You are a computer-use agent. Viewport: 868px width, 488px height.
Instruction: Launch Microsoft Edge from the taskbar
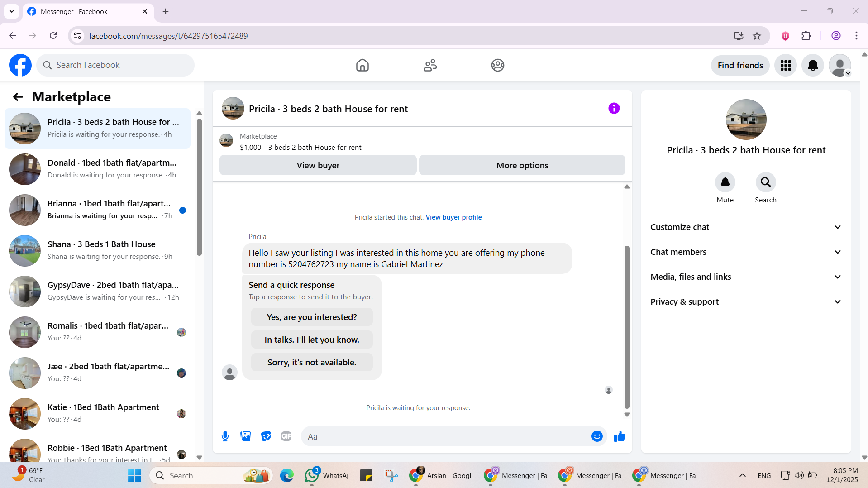(x=286, y=475)
